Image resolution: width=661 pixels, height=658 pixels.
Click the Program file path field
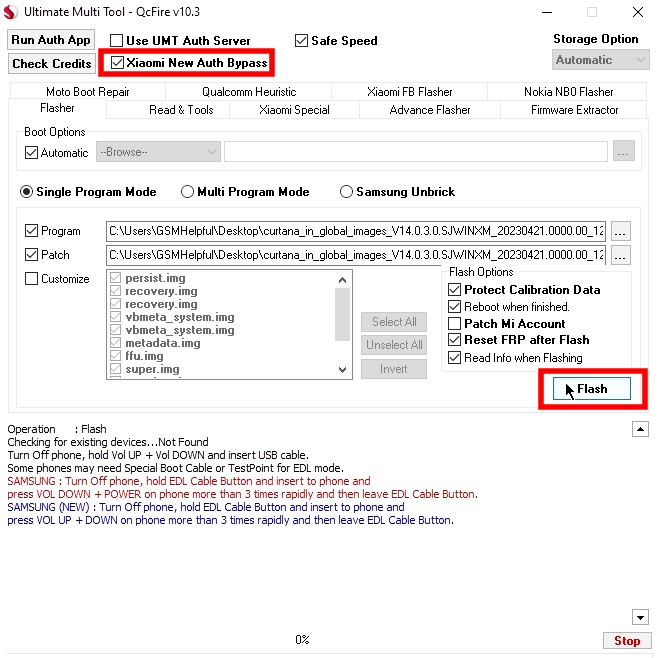pyautogui.click(x=356, y=231)
